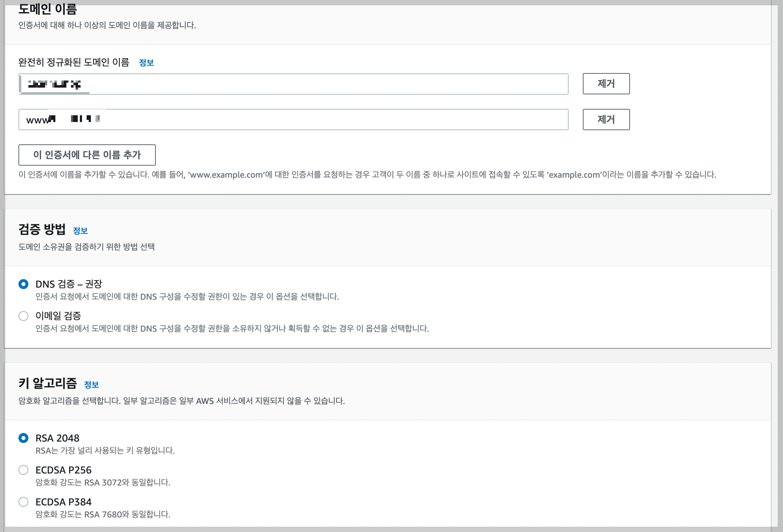Click the 검증 방법 section heading
783x532 pixels.
click(x=42, y=229)
